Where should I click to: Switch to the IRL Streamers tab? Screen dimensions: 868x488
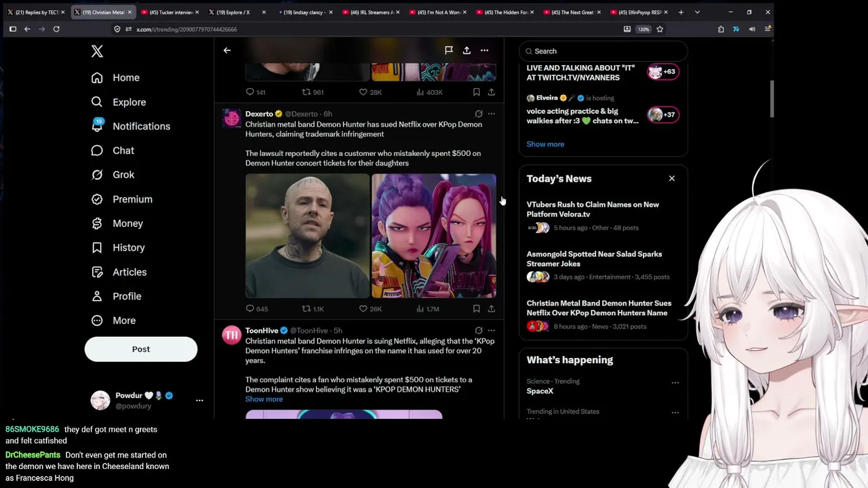click(x=370, y=12)
